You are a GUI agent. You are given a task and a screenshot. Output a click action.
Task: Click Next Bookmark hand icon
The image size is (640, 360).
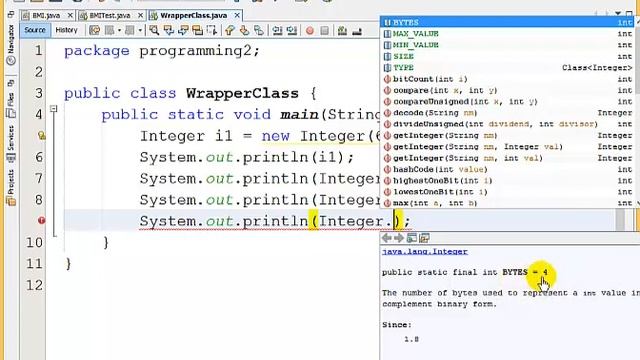[x=244, y=30]
